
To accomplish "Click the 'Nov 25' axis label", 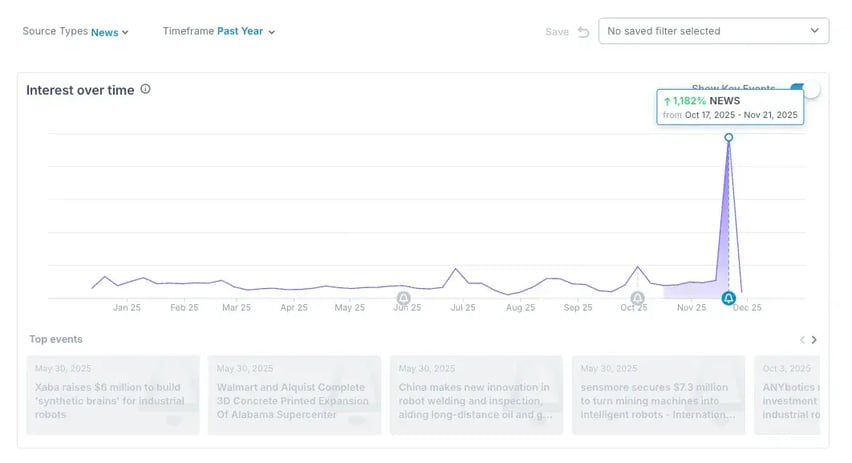I will pos(691,308).
